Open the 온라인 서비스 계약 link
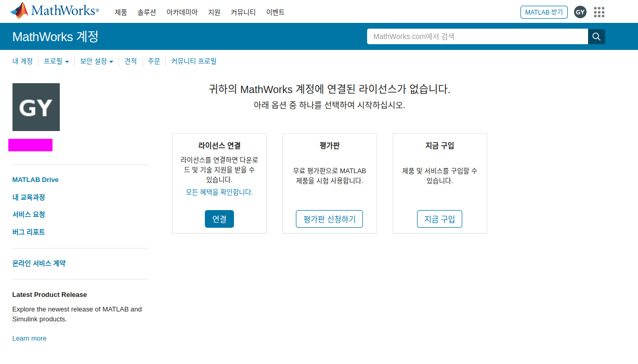The width and height of the screenshot is (638, 364). pyautogui.click(x=39, y=264)
